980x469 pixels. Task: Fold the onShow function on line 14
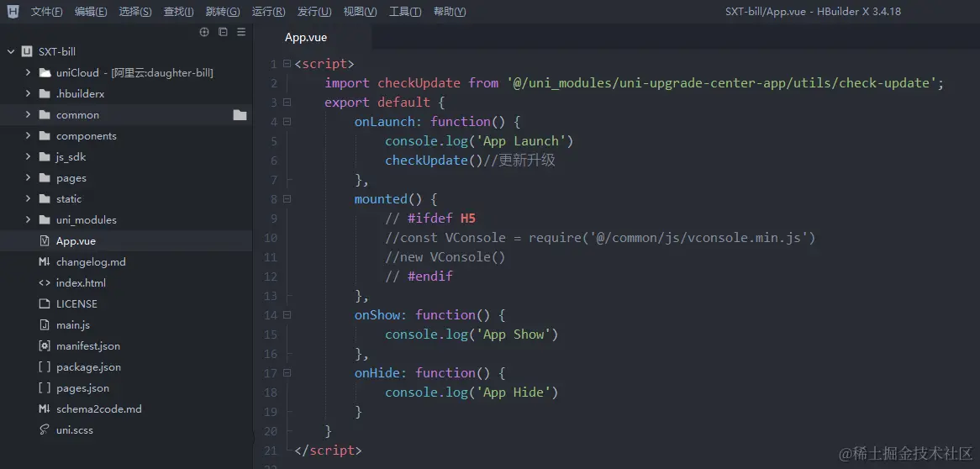click(x=287, y=314)
